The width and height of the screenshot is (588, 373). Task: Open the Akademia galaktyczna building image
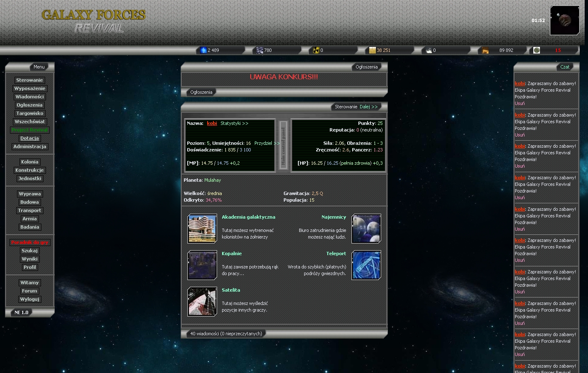click(202, 229)
